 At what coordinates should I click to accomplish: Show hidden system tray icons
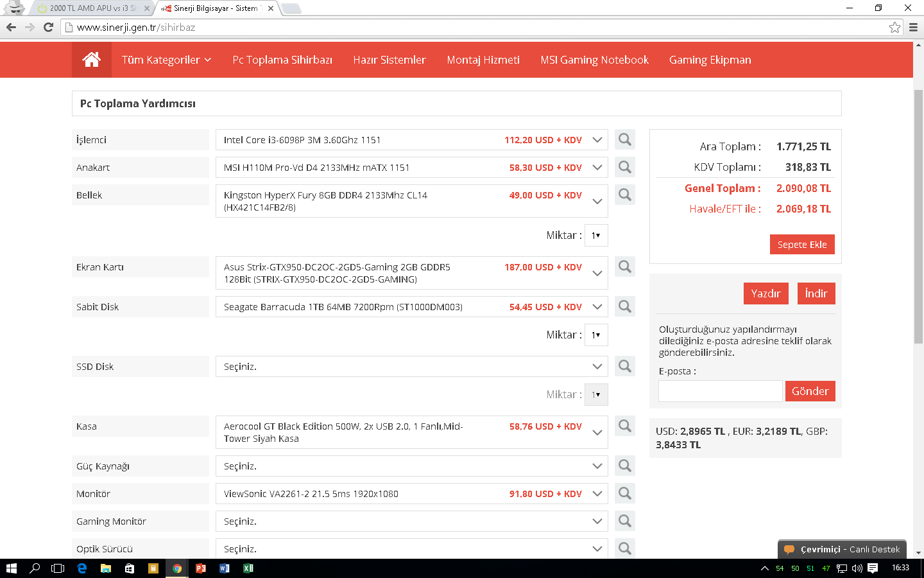point(764,568)
